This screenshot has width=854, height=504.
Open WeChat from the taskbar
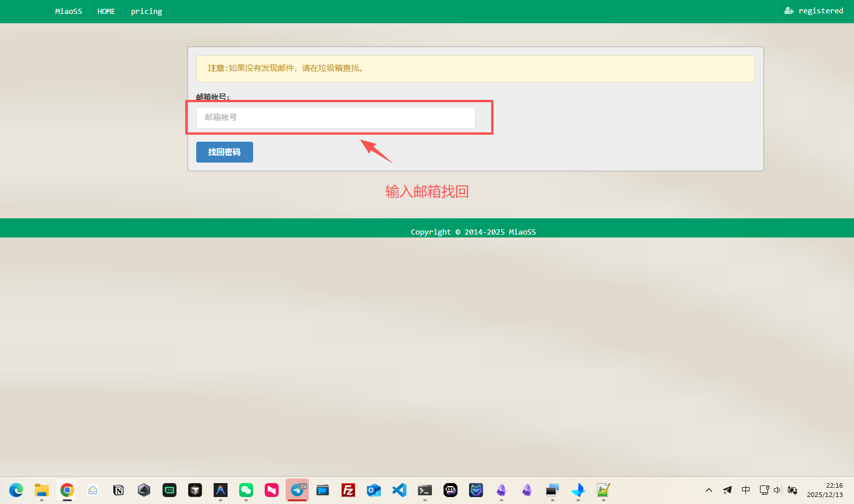click(246, 490)
